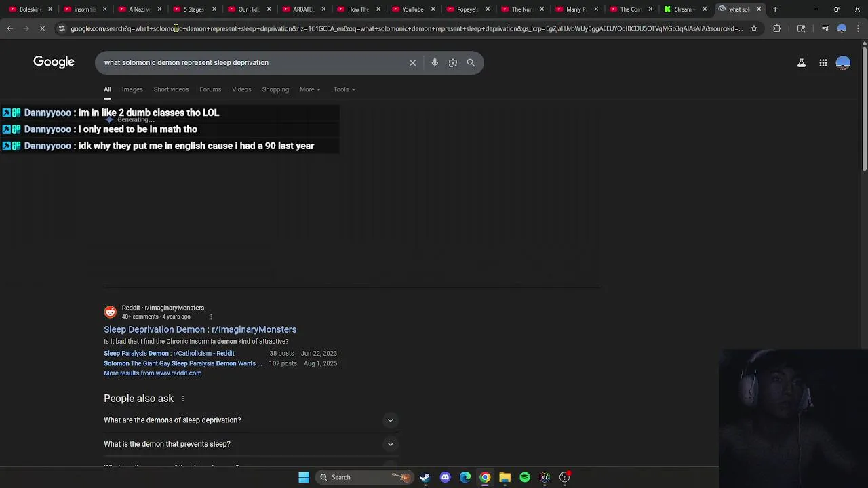Click the Chrome profile avatar in toolbar
The image size is (868, 488).
pos(842,28)
